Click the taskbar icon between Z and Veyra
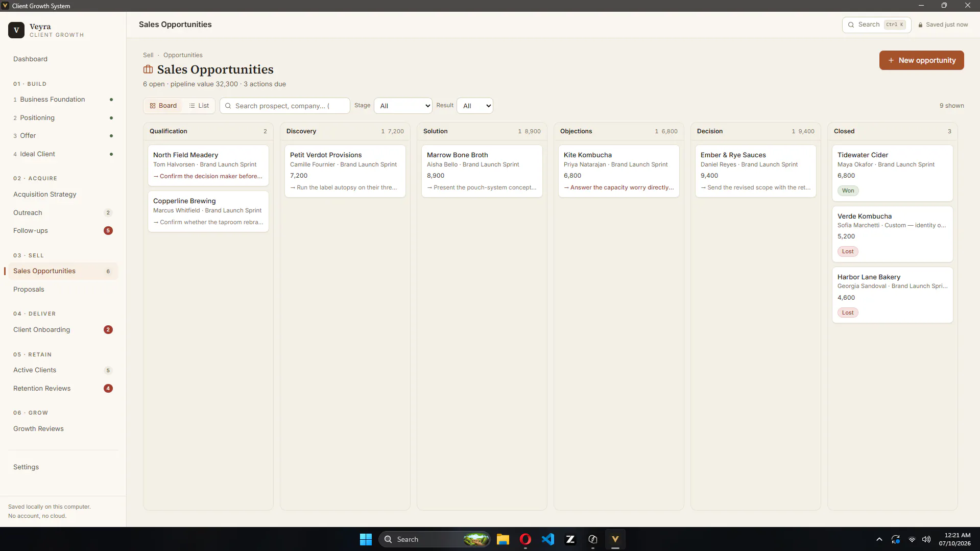The width and height of the screenshot is (980, 551). (593, 539)
